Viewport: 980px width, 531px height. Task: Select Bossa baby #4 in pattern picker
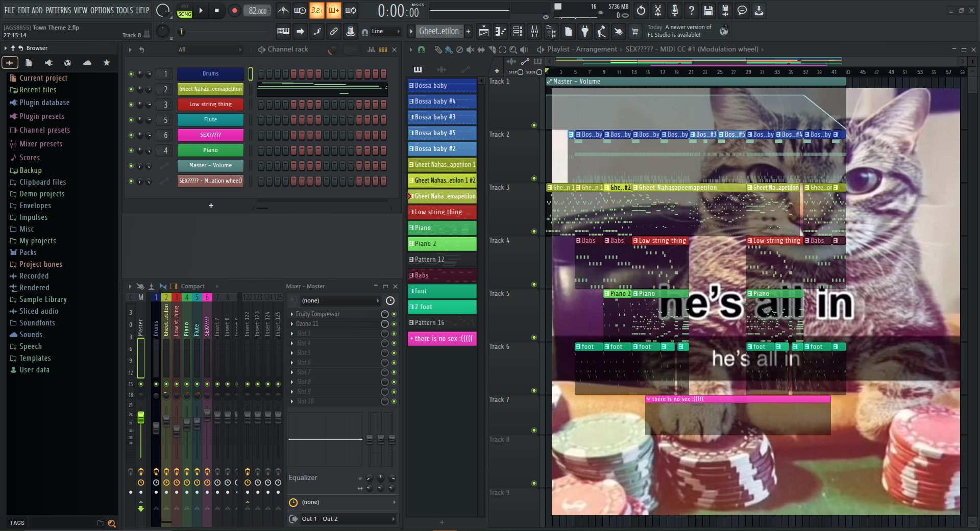pyautogui.click(x=442, y=102)
